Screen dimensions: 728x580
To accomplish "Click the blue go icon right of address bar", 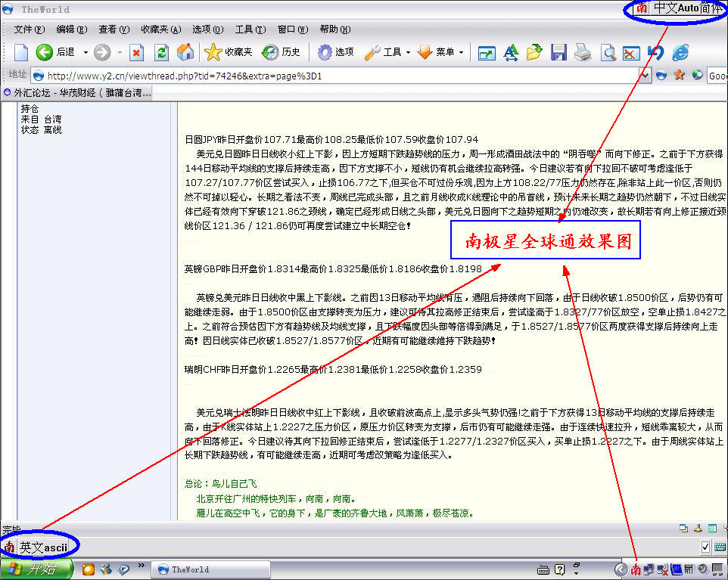I will point(661,75).
